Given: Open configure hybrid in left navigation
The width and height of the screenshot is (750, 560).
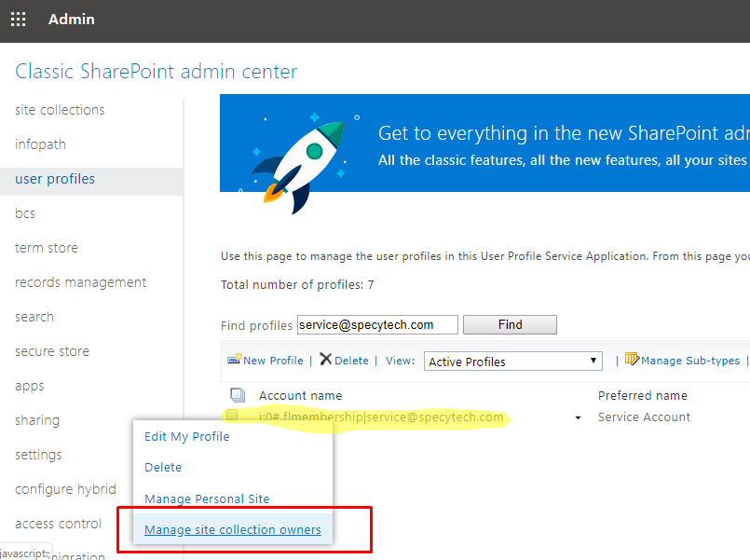Looking at the screenshot, I should tap(65, 489).
